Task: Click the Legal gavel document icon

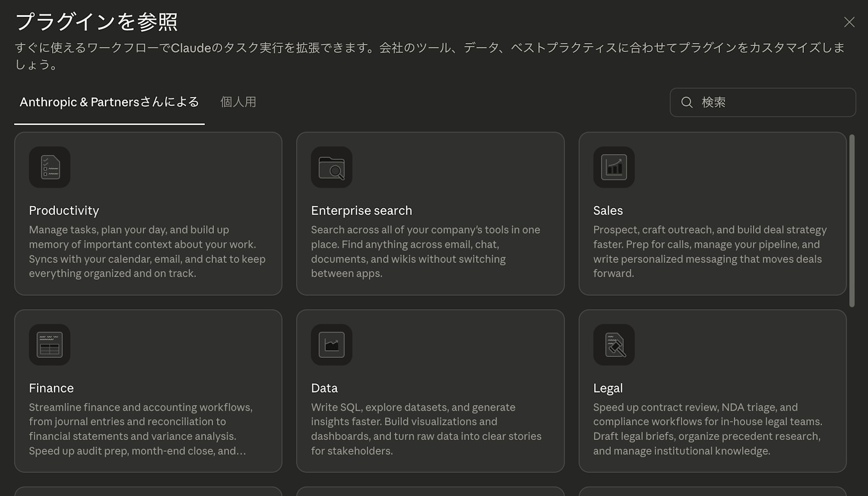Action: pos(614,344)
